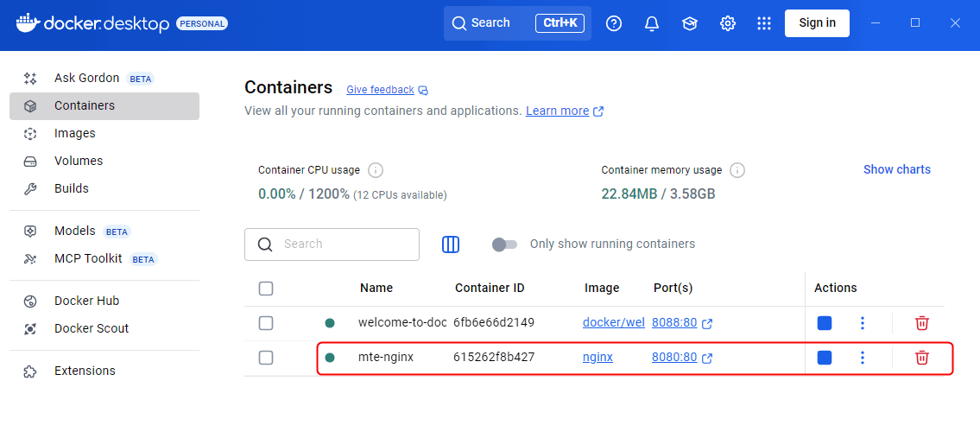980x438 pixels.
Task: Click the stop button for mte-nginx container
Action: [825, 358]
